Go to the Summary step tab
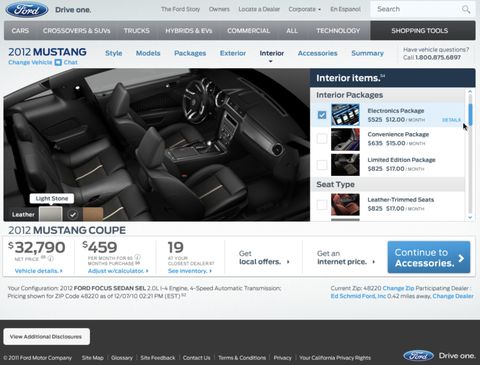Viewport: 480px width, 365px height. coord(367,53)
